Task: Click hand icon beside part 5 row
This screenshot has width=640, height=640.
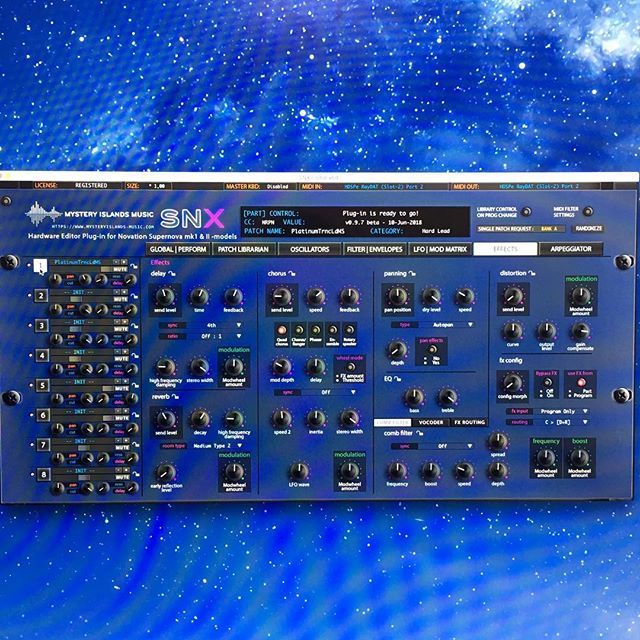Action: tap(136, 386)
